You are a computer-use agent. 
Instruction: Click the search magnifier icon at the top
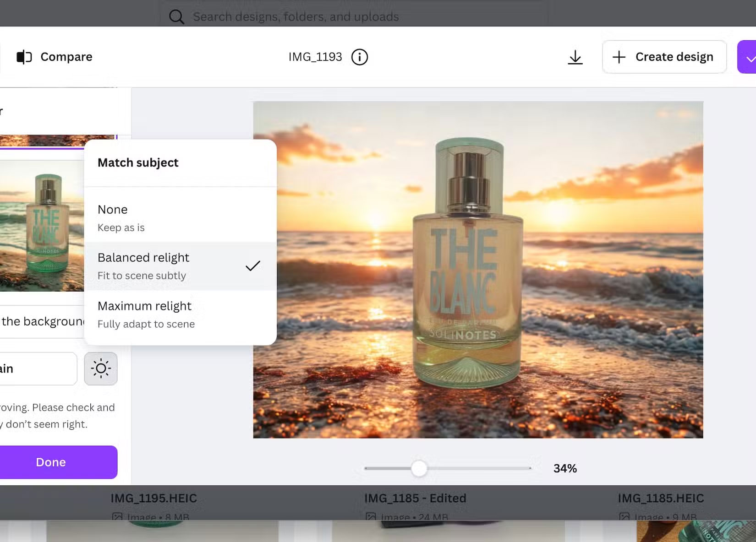[177, 16]
